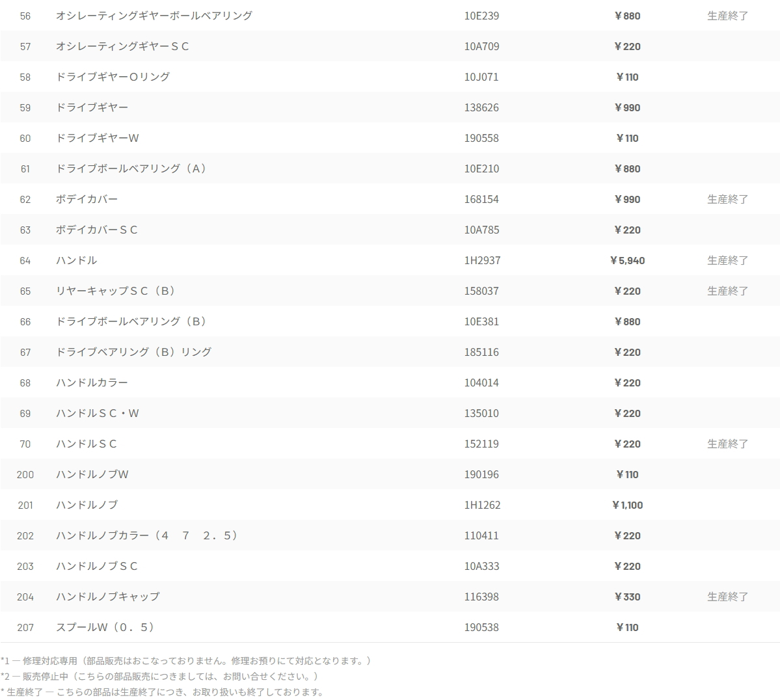This screenshot has height=700, width=780.
Task: Select part number 138626
Action: (481, 107)
